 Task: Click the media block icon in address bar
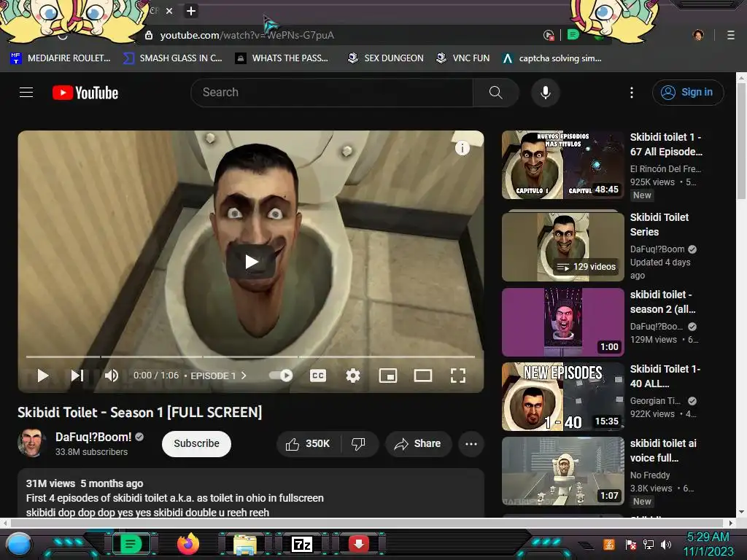coord(549,35)
